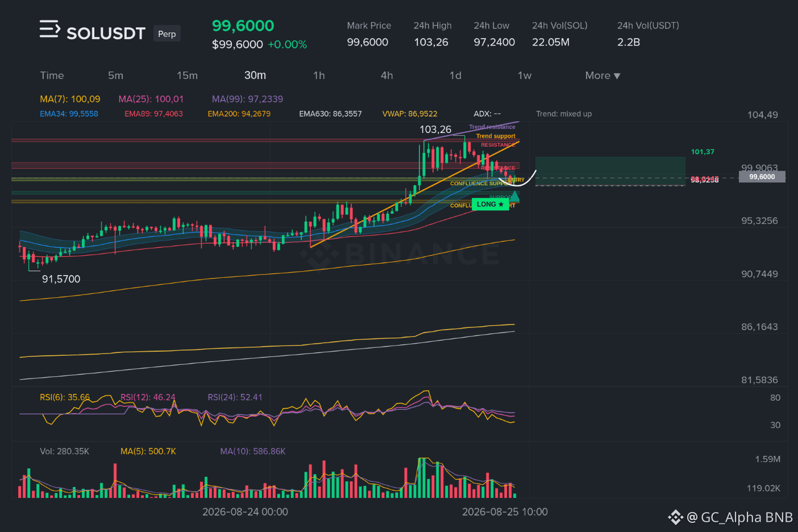Screen dimensions: 798x532
Task: Click the Vol: 280.35K label
Action: (64, 451)
